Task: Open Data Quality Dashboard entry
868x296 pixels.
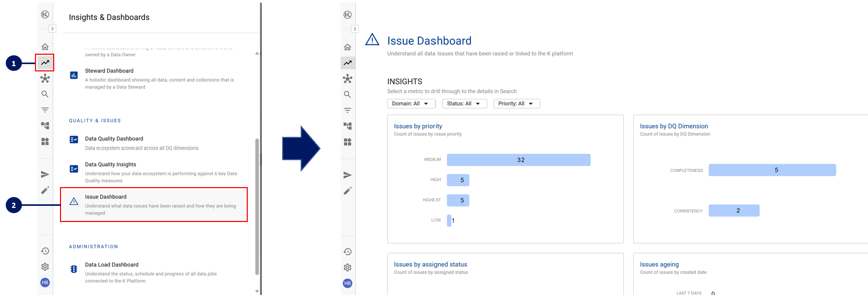Action: 114,139
